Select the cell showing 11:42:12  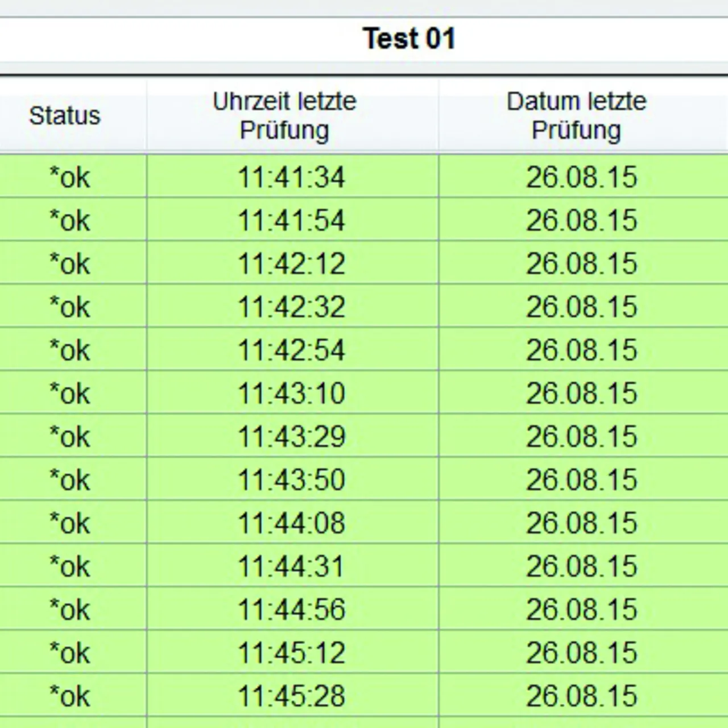(291, 263)
